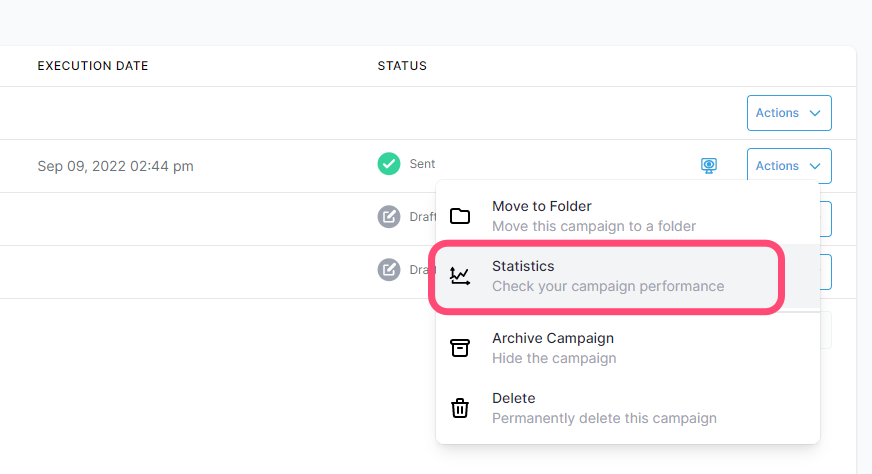The height and width of the screenshot is (474, 872).
Task: Click the line chart icon beside Statistics
Action: tap(460, 276)
